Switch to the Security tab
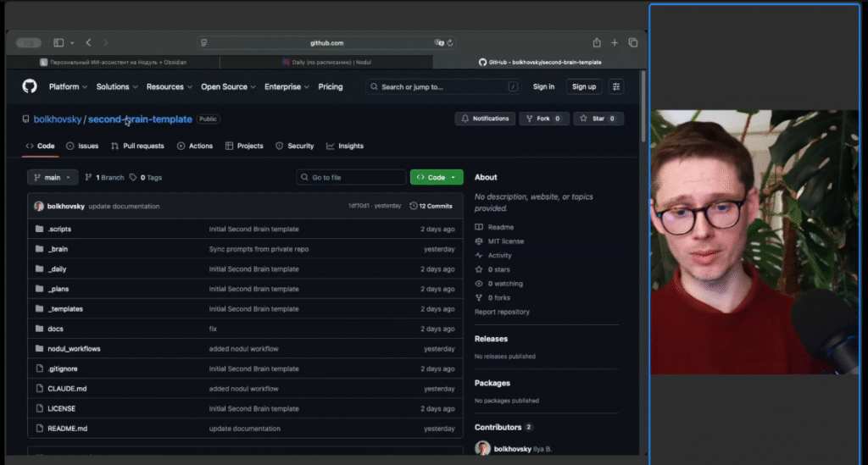The image size is (868, 465). coord(295,146)
